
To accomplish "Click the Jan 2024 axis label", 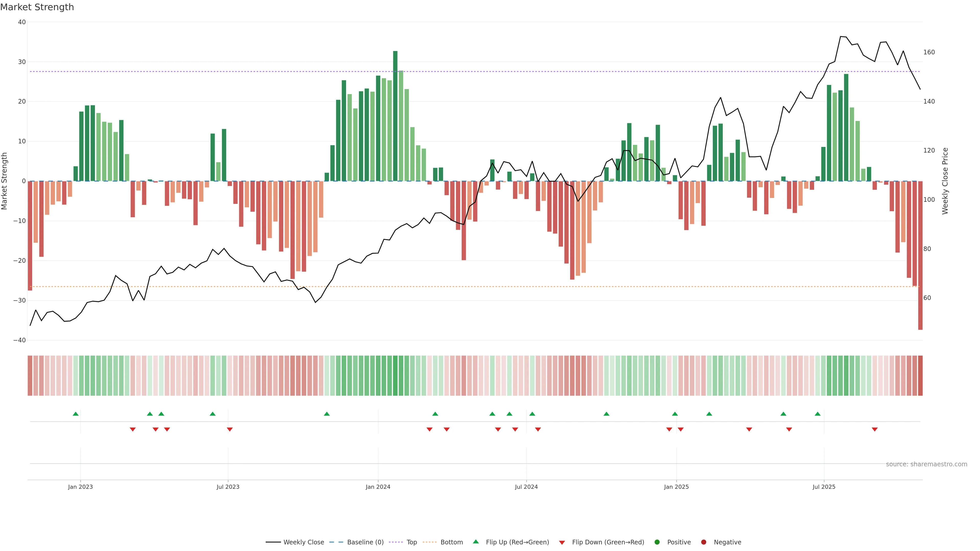I will (378, 487).
